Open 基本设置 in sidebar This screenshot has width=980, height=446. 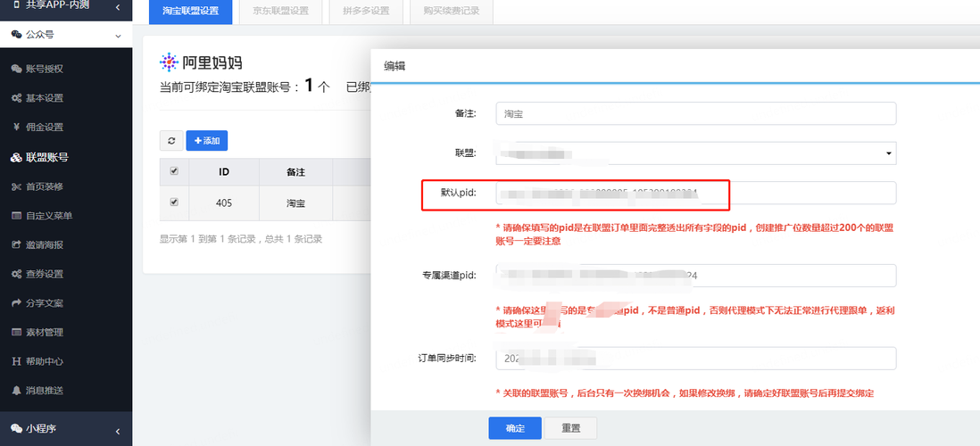45,98
